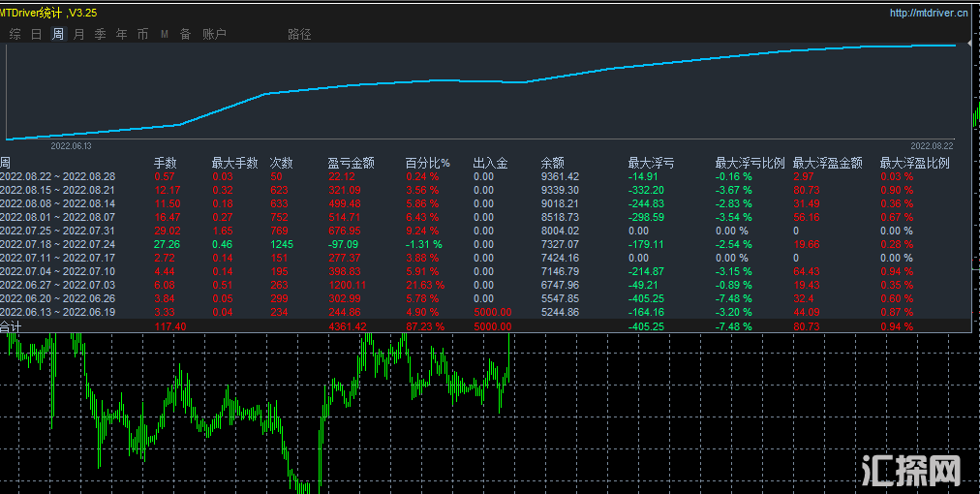980x494 pixels.
Task: Click the M tab
Action: click(x=164, y=35)
